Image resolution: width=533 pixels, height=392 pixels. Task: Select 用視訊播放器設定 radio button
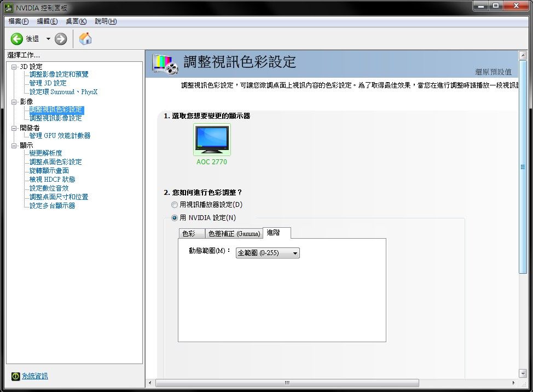(175, 205)
